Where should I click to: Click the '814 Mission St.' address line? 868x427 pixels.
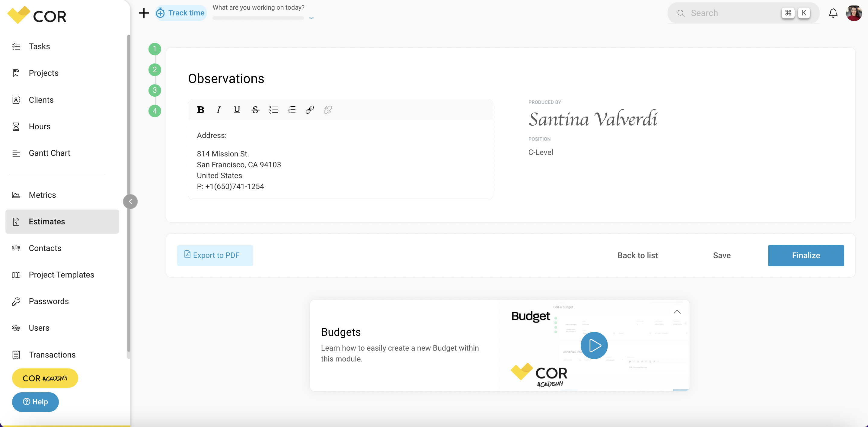coord(223,154)
